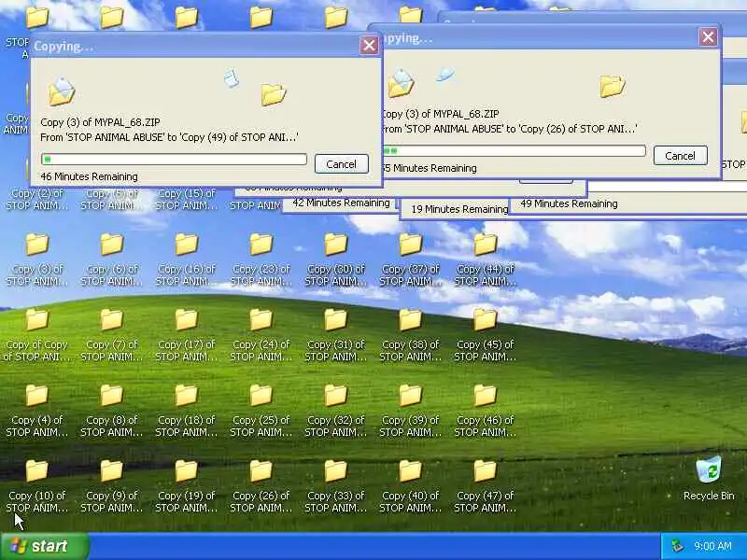Screen dimensions: 747x560
Task: Select the Copy (18) of STOP ANIM folder
Action: 186,411
